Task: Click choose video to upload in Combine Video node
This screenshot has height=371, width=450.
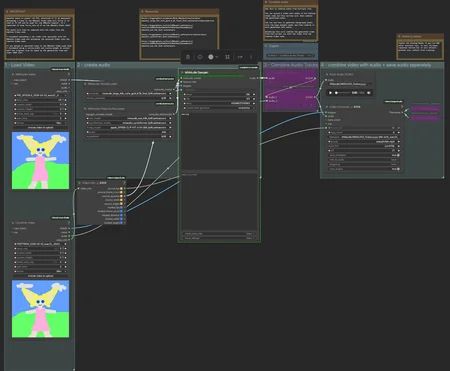Action: (40, 276)
